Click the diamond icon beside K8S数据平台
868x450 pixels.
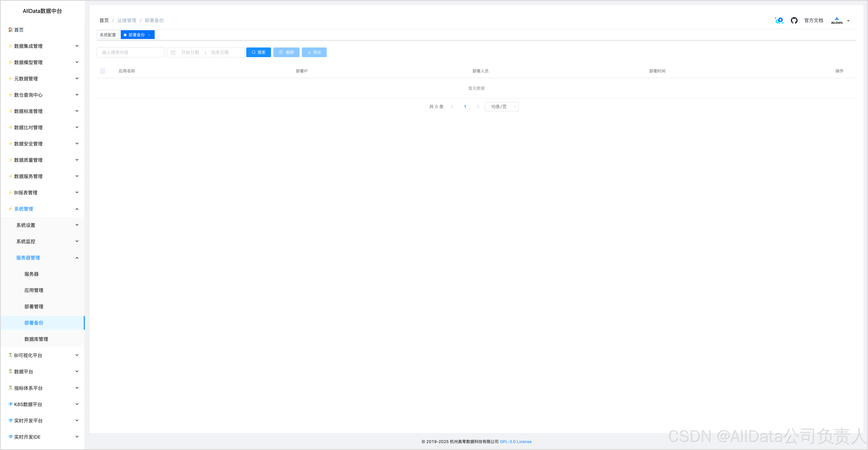11,404
